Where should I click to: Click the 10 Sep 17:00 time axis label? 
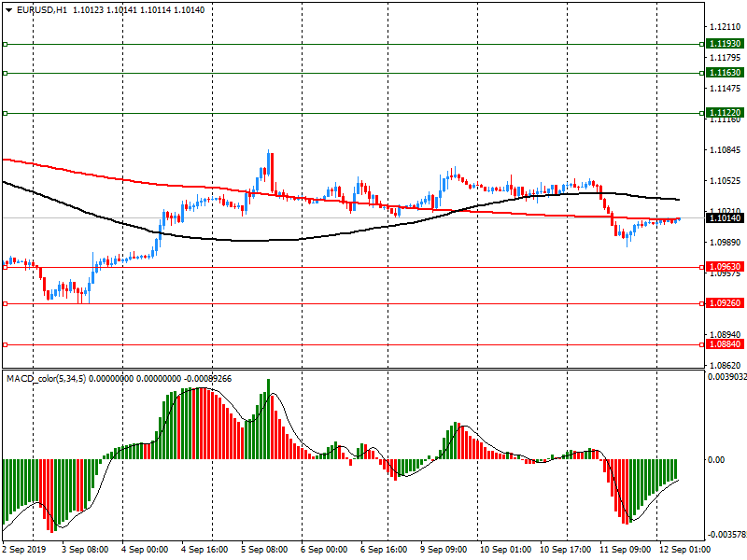[566, 550]
